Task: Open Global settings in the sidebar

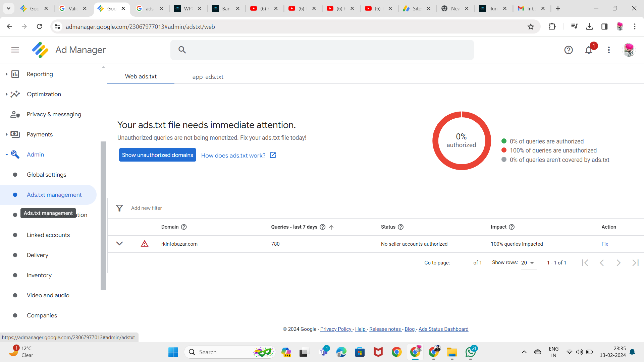Action: pos(47,175)
